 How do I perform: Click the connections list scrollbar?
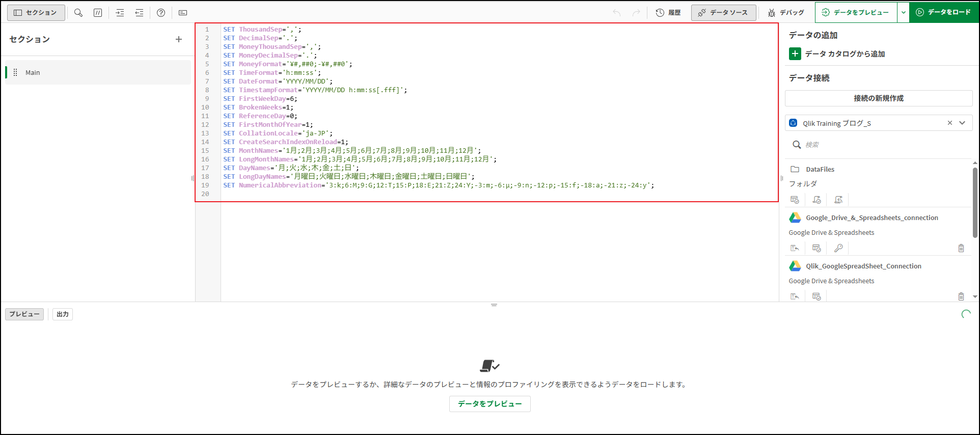[x=975, y=203]
